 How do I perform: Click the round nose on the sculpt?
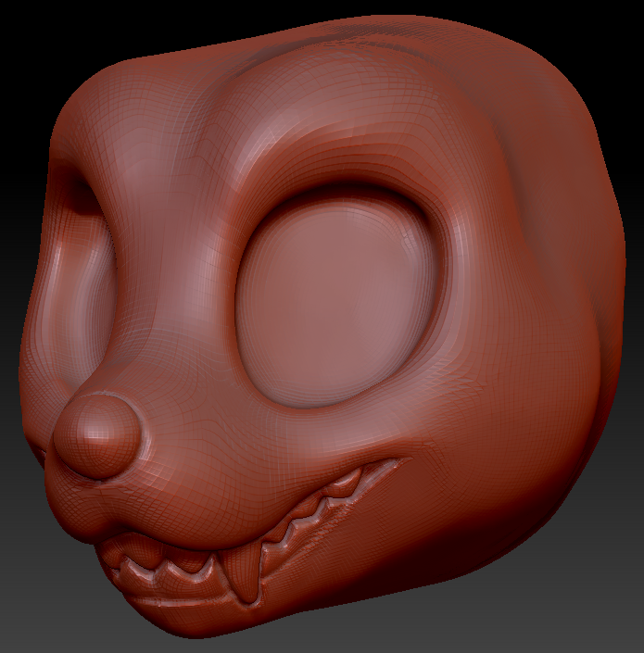pyautogui.click(x=97, y=435)
